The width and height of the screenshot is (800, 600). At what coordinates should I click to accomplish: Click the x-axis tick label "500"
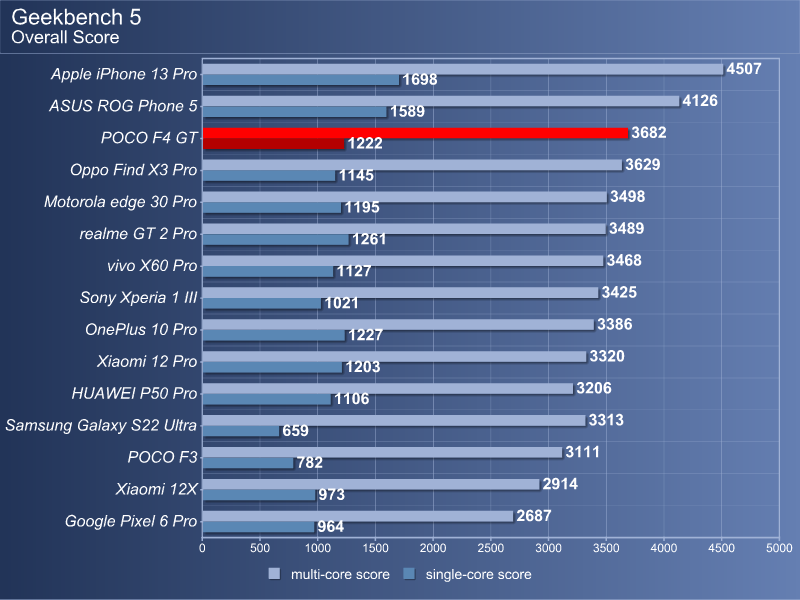click(260, 548)
